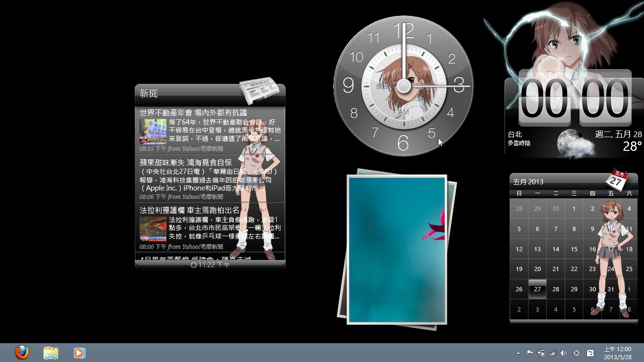Open the Action Center flag icon
644x362 pixels.
(x=530, y=353)
